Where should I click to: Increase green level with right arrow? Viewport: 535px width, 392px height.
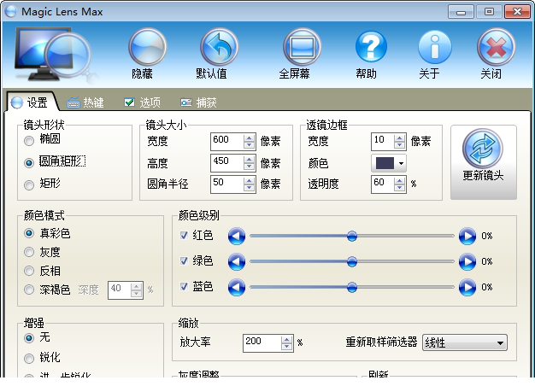467,262
